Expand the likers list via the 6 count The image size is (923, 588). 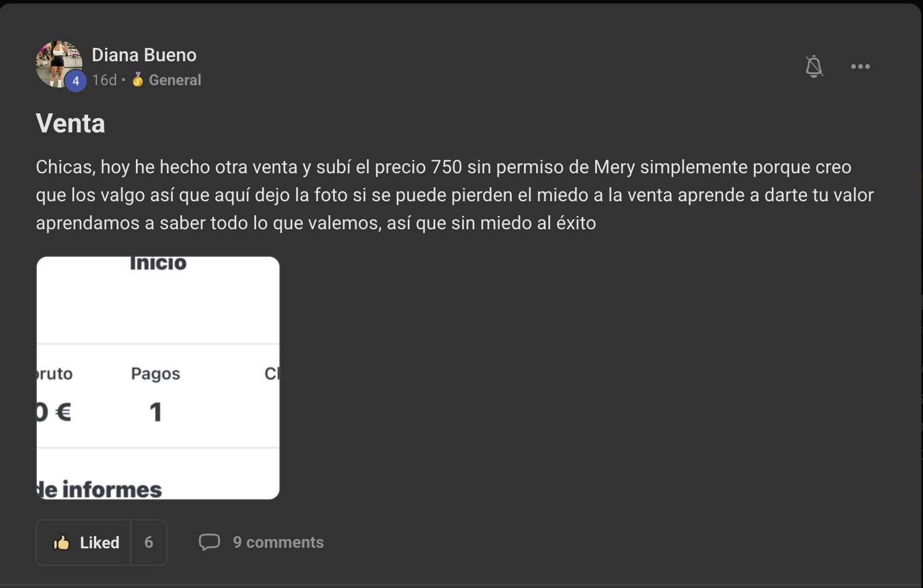click(x=149, y=542)
